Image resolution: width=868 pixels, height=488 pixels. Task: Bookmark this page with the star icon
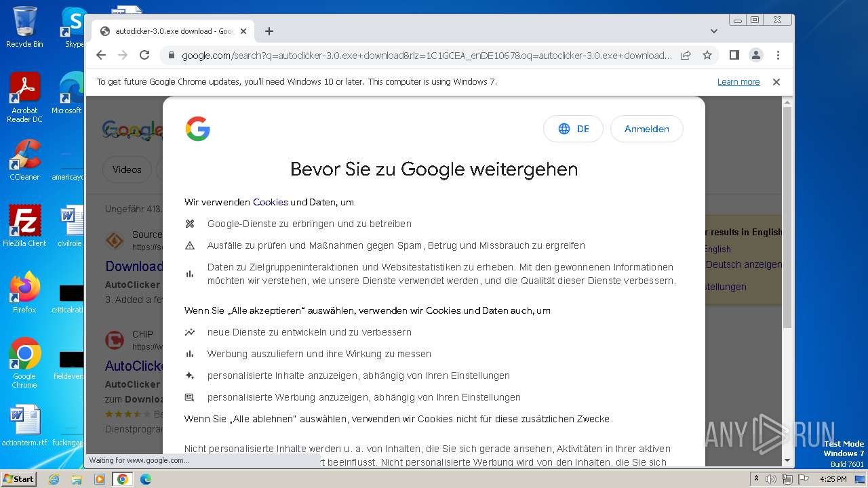[707, 55]
